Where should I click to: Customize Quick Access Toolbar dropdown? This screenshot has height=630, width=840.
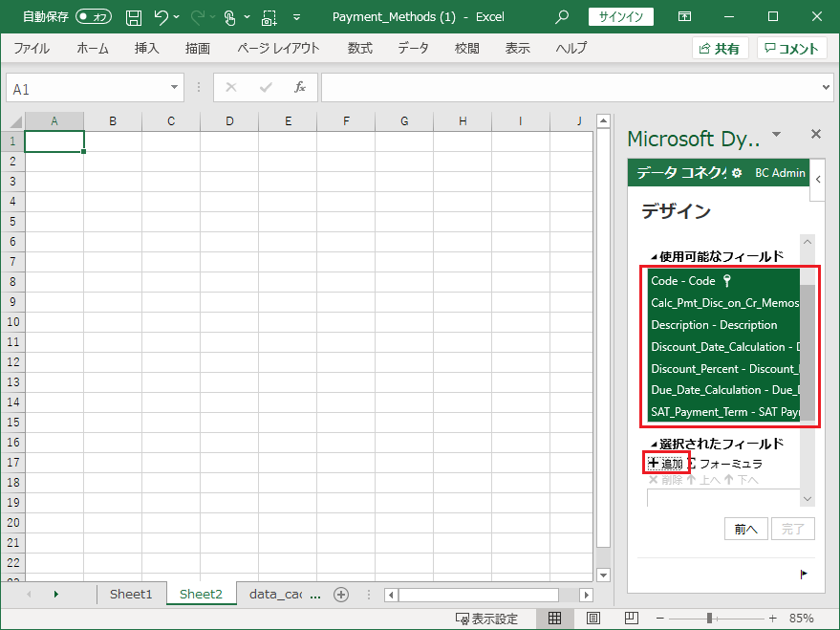point(297,17)
